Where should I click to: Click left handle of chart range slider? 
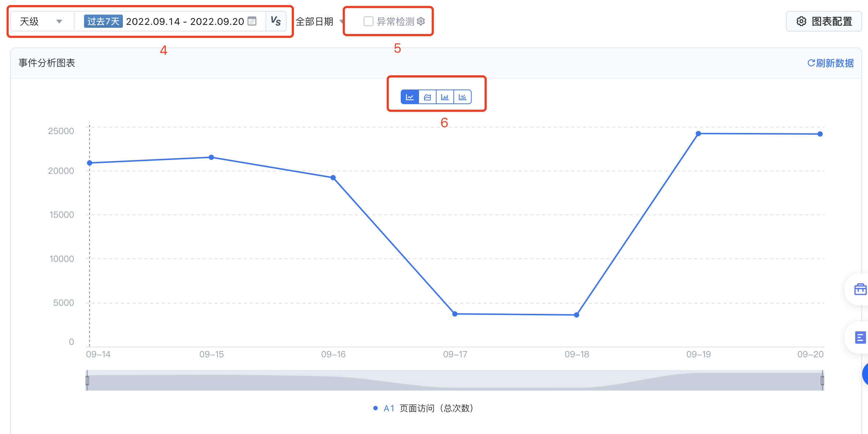[x=87, y=381]
